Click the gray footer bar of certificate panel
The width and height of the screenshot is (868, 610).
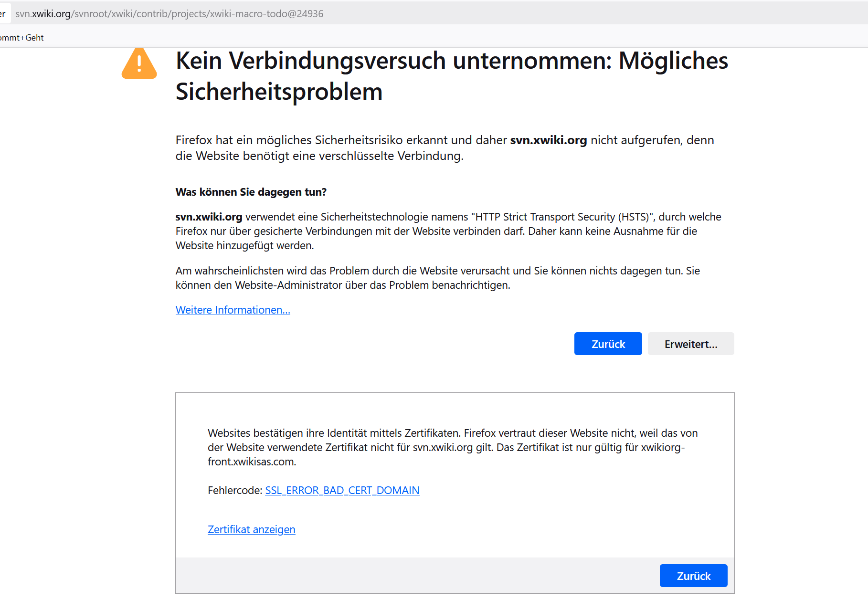(415, 576)
